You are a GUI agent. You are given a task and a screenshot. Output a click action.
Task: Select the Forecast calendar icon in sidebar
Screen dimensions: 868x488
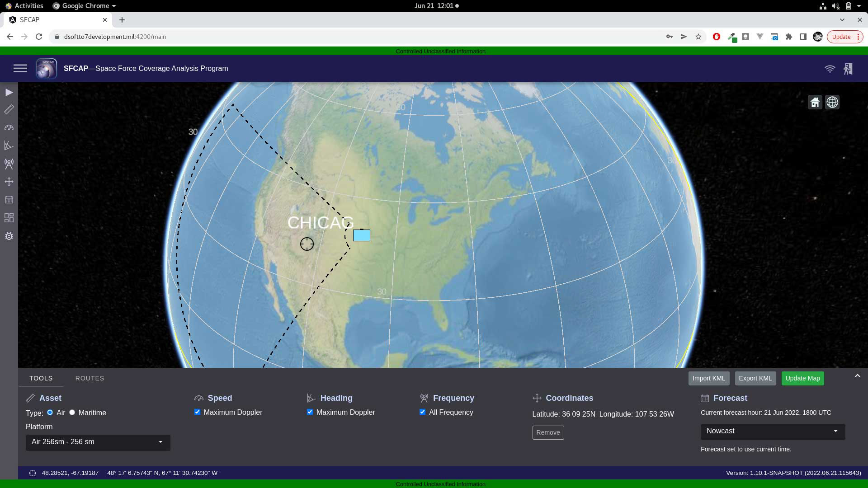9,200
